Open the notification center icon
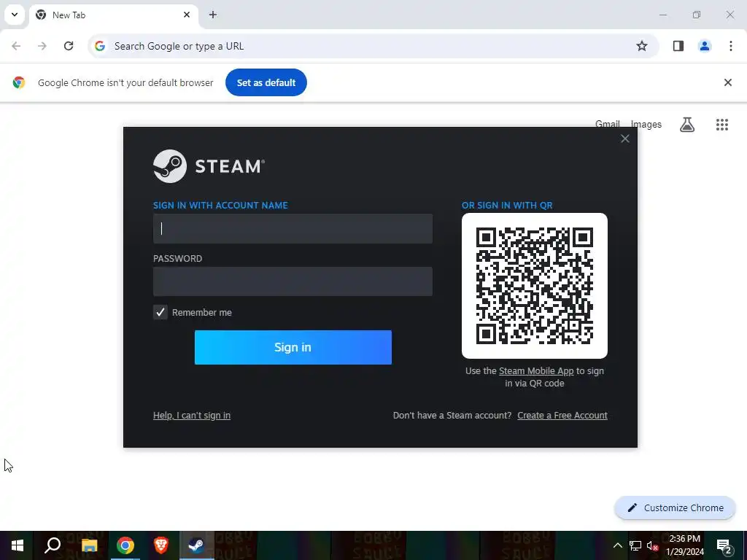This screenshot has height=560, width=747. 724,545
